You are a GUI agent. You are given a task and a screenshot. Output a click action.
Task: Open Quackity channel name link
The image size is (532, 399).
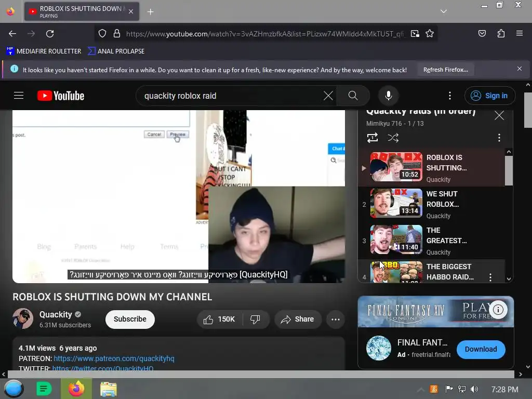[x=56, y=314]
